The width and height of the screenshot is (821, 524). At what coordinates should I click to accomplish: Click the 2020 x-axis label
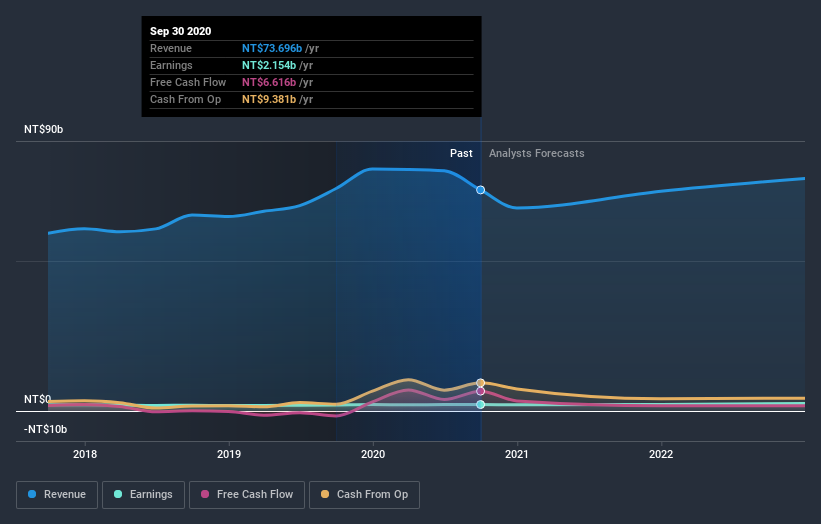pyautogui.click(x=373, y=454)
